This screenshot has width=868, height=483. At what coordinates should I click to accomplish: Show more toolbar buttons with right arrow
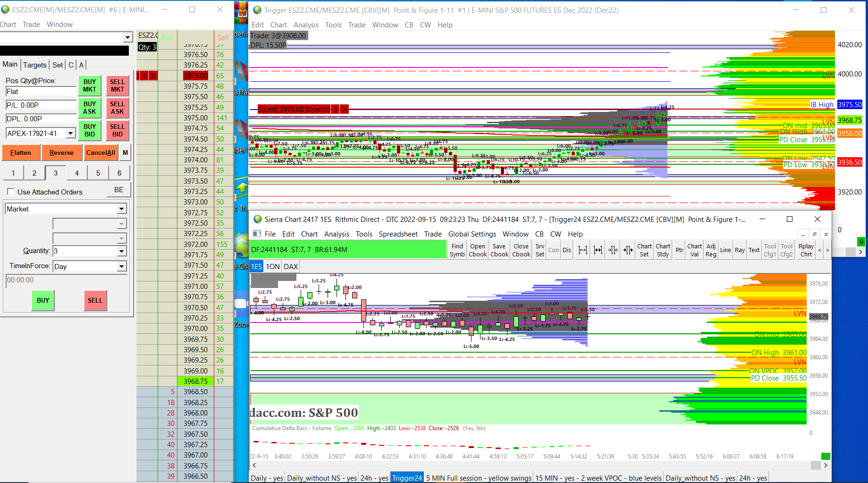[827, 250]
